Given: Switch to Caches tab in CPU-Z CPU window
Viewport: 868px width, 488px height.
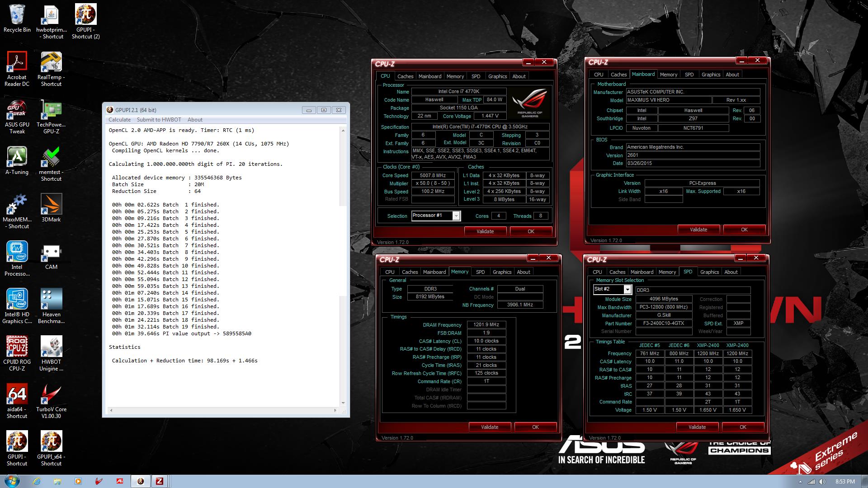Looking at the screenshot, I should tap(405, 76).
